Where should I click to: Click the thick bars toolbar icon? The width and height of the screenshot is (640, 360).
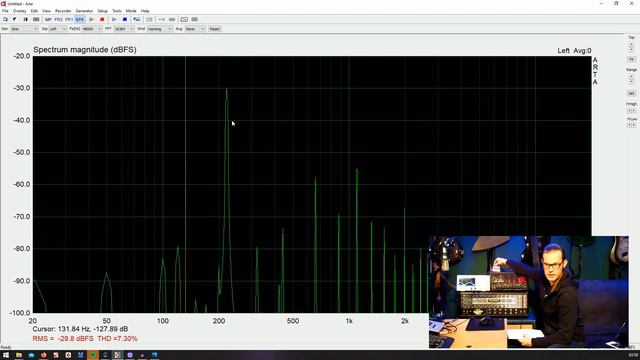click(x=172, y=20)
